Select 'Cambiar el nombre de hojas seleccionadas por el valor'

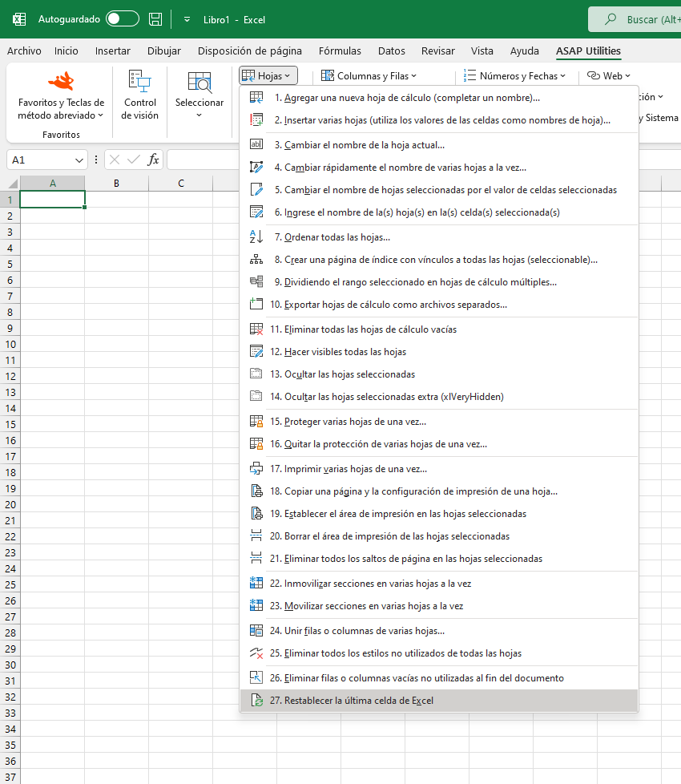pyautogui.click(x=439, y=189)
